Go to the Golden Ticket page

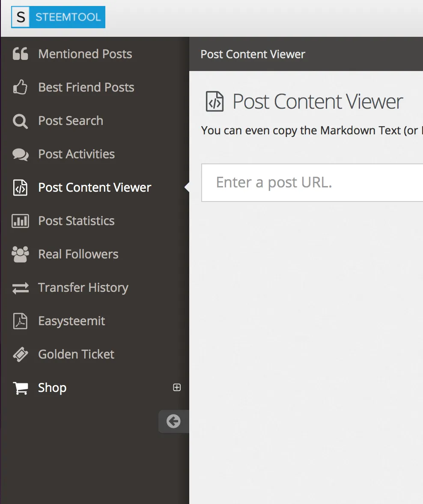pos(76,354)
